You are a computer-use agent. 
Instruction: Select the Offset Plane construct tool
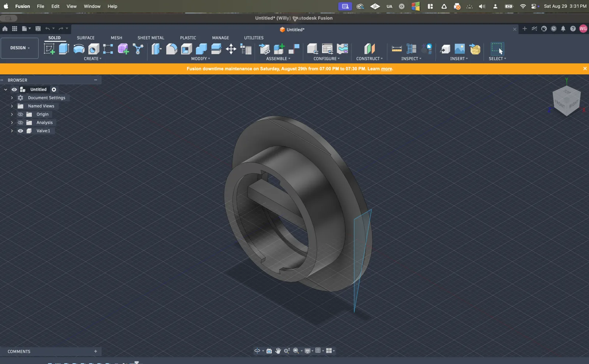[x=369, y=49]
